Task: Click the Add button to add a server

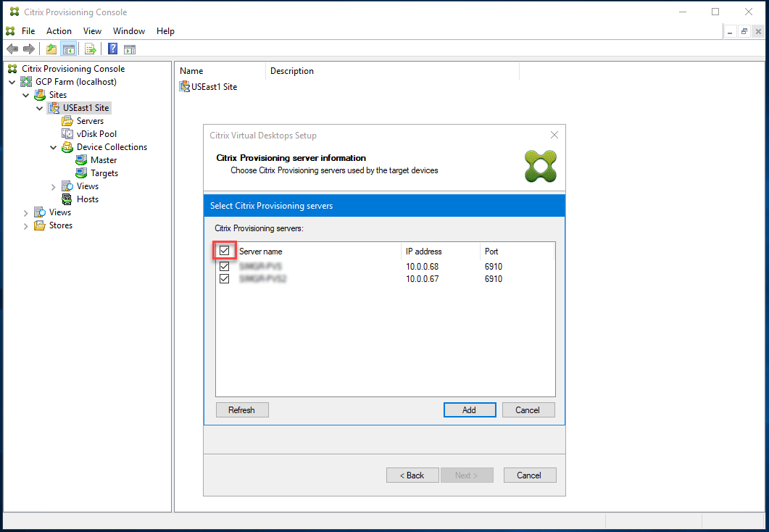Action: coord(470,410)
